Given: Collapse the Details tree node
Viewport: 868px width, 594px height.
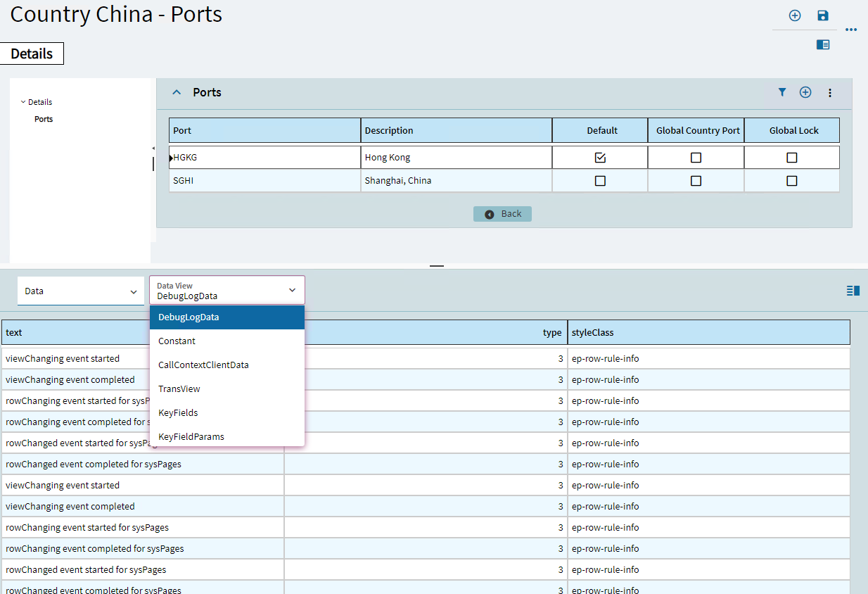Looking at the screenshot, I should click(23, 102).
